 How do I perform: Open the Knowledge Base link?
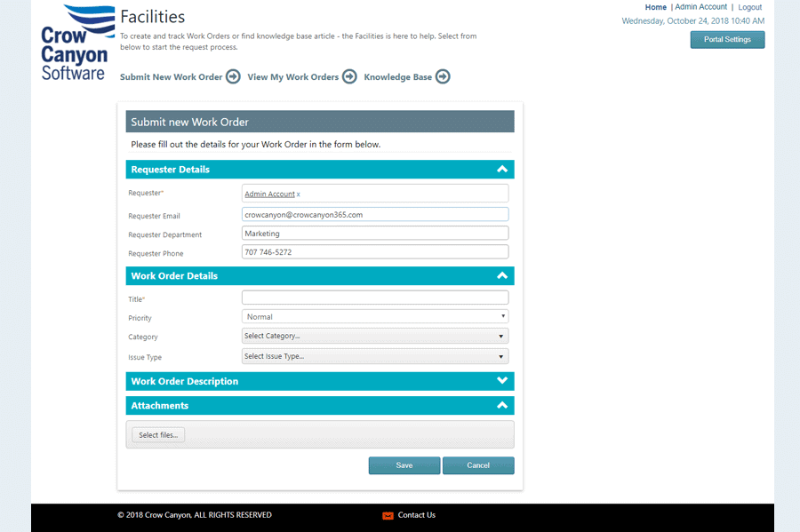tap(398, 77)
